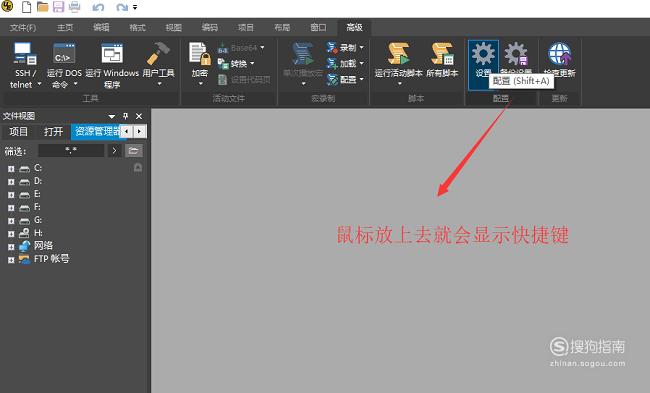Click the 单次播放宏 macro play icon
This screenshot has height=393, width=650.
[x=303, y=54]
